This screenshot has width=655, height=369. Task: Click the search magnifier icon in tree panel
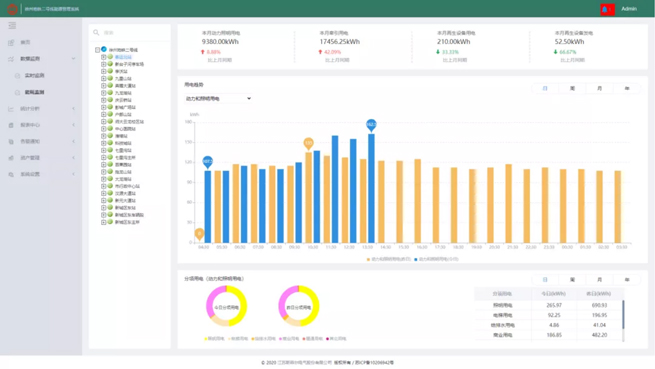pos(96,33)
